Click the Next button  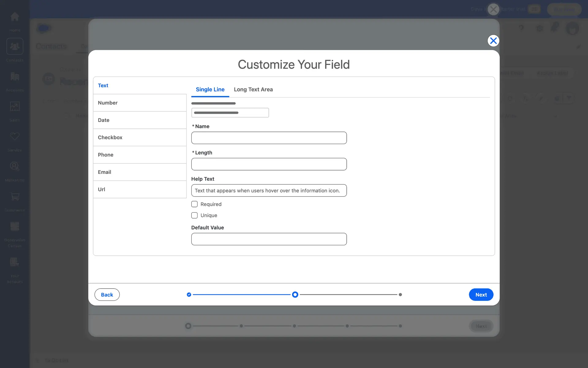click(x=481, y=295)
